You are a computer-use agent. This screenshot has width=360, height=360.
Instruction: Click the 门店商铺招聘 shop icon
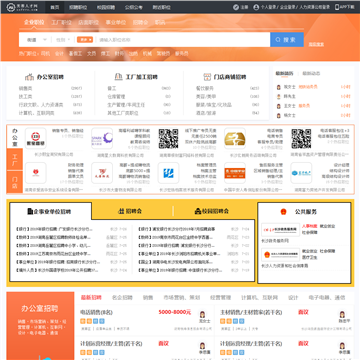207,77
